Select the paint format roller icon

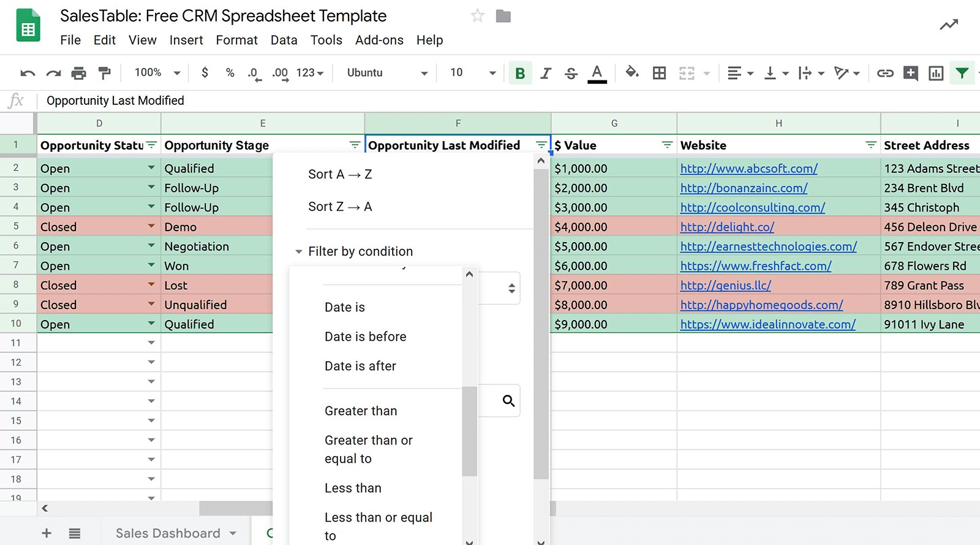[x=105, y=73]
